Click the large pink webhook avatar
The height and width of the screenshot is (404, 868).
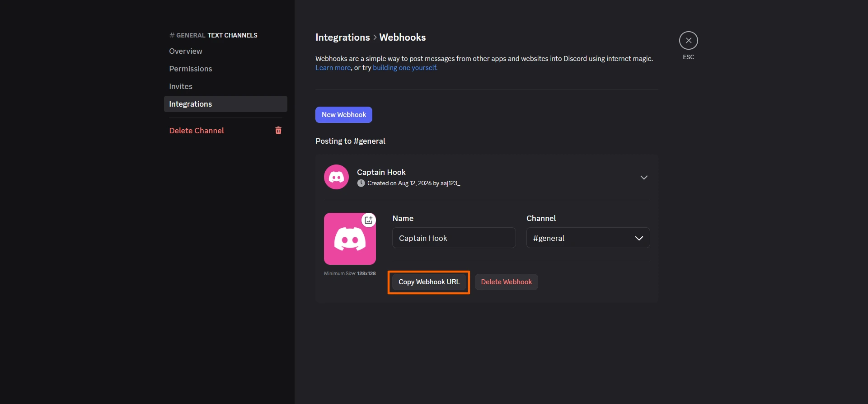click(x=350, y=239)
